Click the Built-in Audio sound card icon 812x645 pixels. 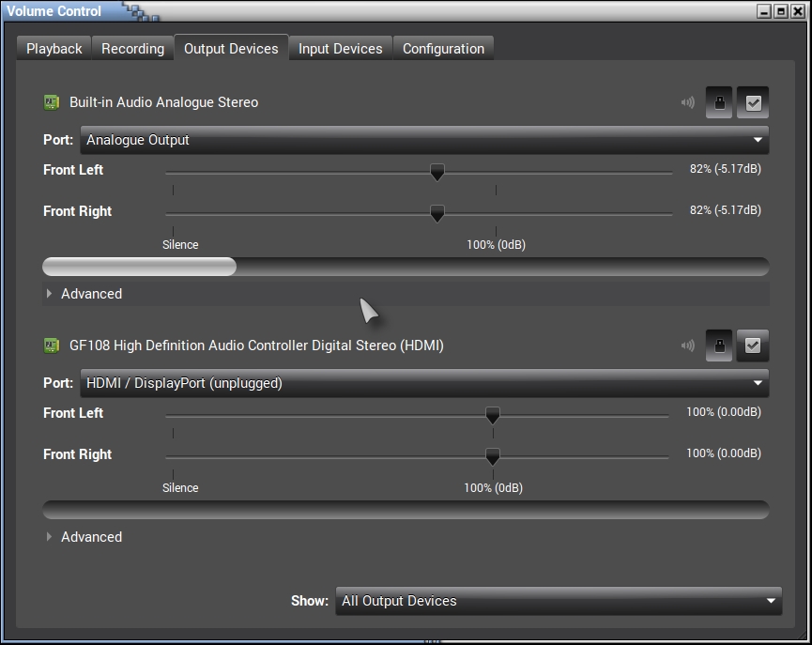tap(52, 102)
